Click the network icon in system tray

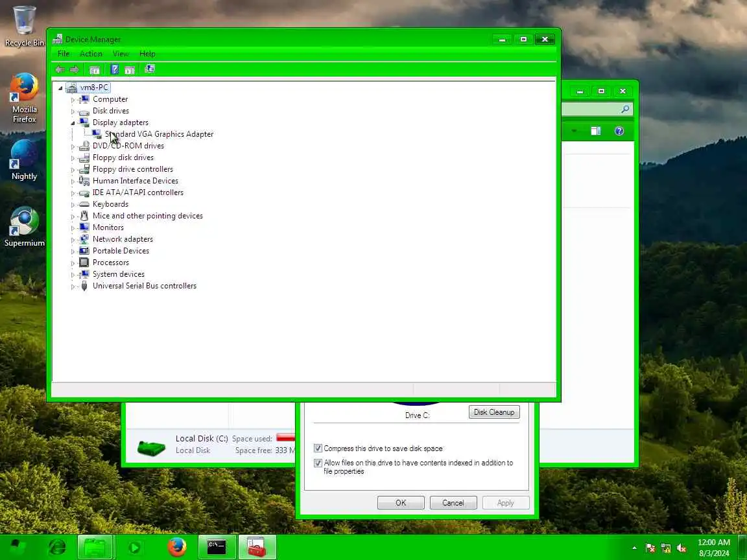point(666,548)
